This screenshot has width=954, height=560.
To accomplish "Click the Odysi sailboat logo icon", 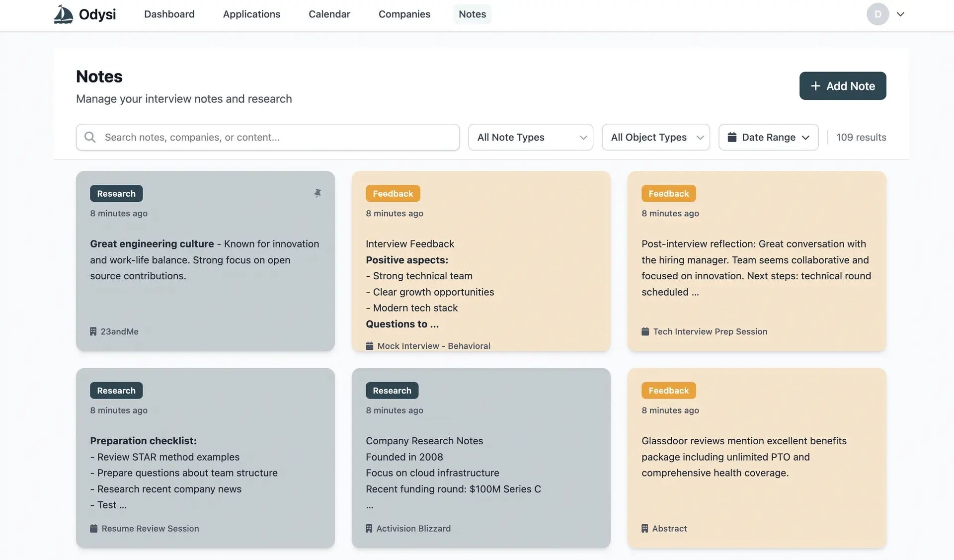I will (x=64, y=14).
